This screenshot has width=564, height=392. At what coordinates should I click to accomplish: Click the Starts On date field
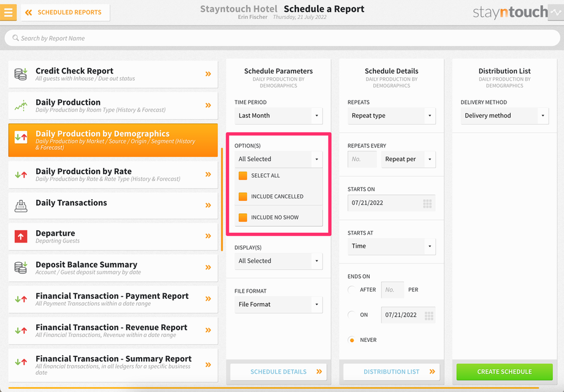point(391,203)
